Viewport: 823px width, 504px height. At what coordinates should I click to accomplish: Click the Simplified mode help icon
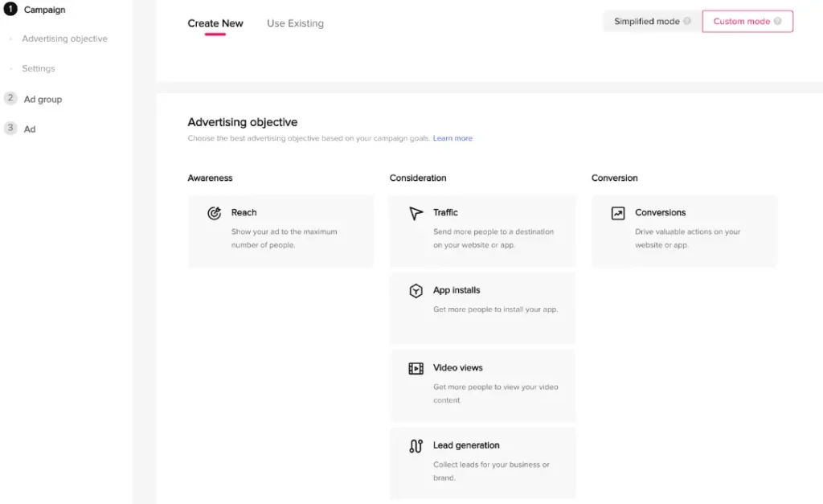(x=687, y=21)
